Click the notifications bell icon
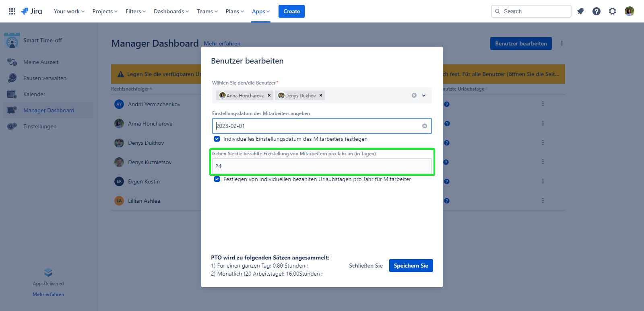The width and height of the screenshot is (644, 311). coord(580,11)
